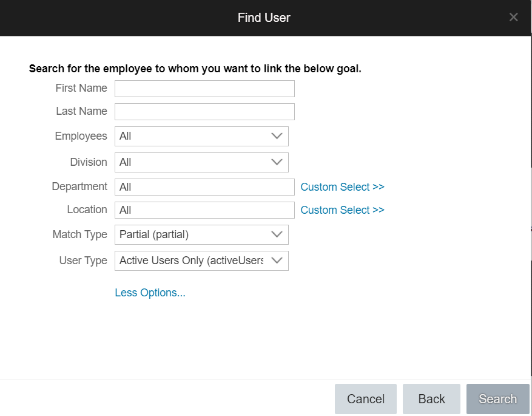Open the Match Type Partial dropdown

(201, 234)
